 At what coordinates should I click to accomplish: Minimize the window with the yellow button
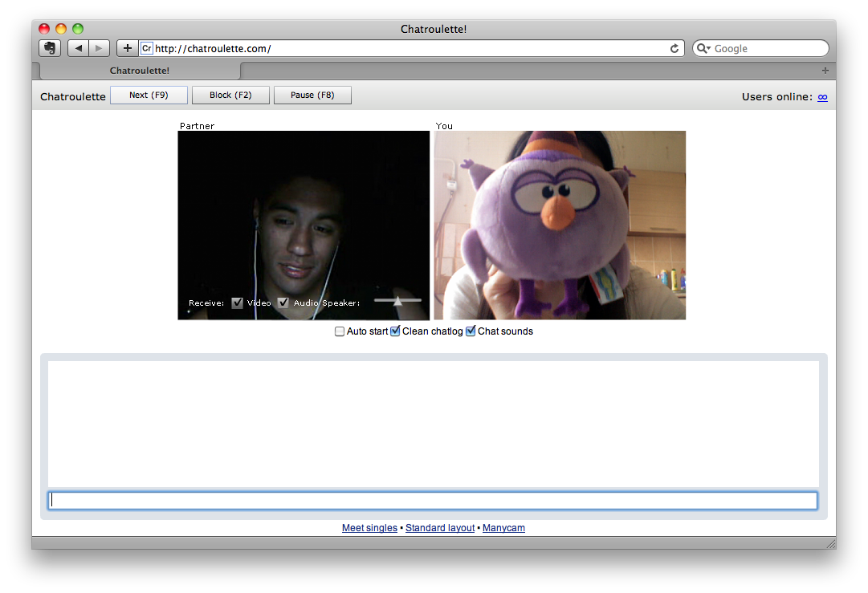coord(61,29)
